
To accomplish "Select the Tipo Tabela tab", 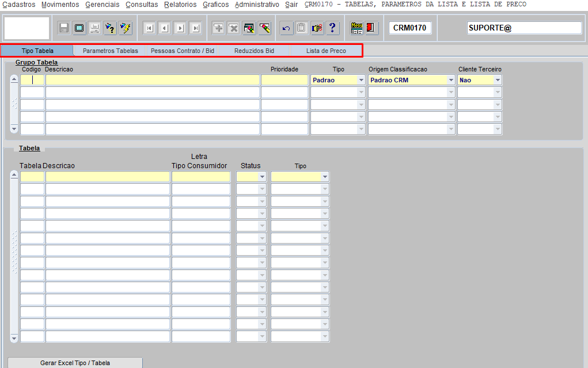I will pyautogui.click(x=37, y=51).
